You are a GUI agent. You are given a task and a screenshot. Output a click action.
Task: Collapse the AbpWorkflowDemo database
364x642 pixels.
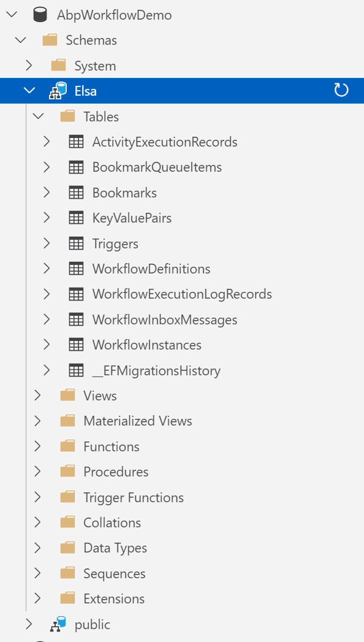pos(11,14)
